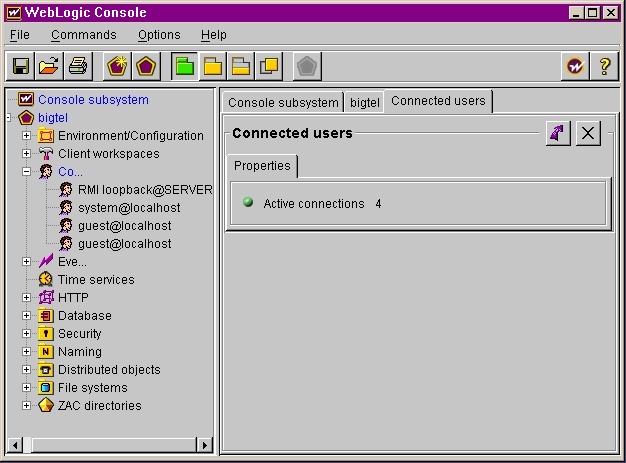The image size is (626, 463).
Task: Select the Connected users tab
Action: coord(438,101)
